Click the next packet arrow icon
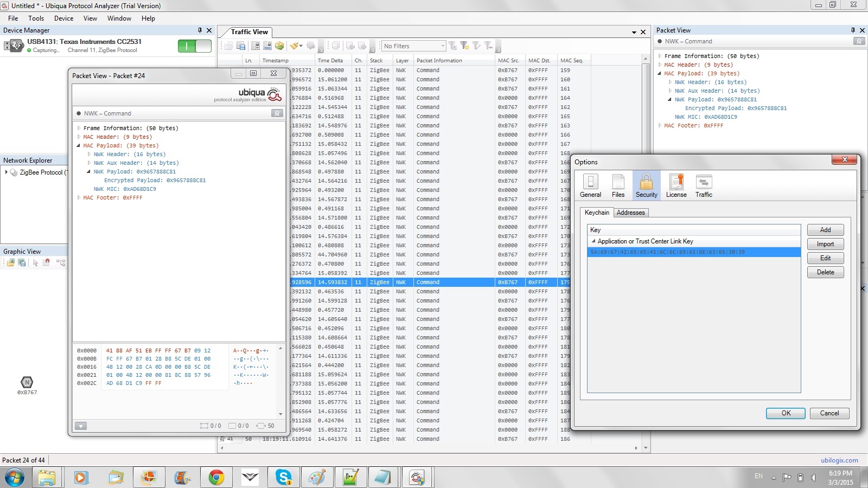The height and width of the screenshot is (488, 868). (362, 46)
